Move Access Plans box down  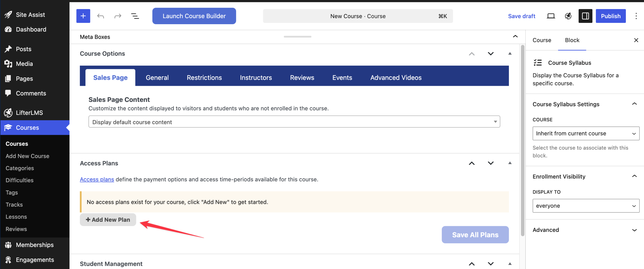coord(491,163)
